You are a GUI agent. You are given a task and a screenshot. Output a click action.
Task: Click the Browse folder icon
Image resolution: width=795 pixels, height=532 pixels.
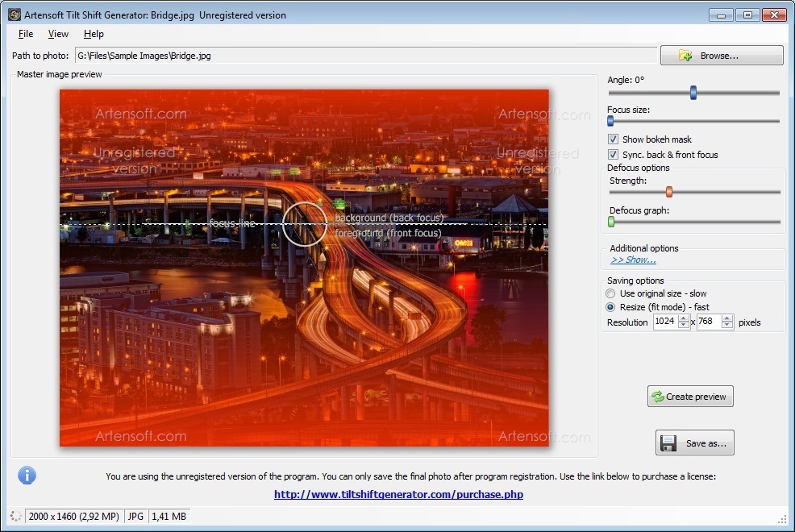[x=685, y=55]
